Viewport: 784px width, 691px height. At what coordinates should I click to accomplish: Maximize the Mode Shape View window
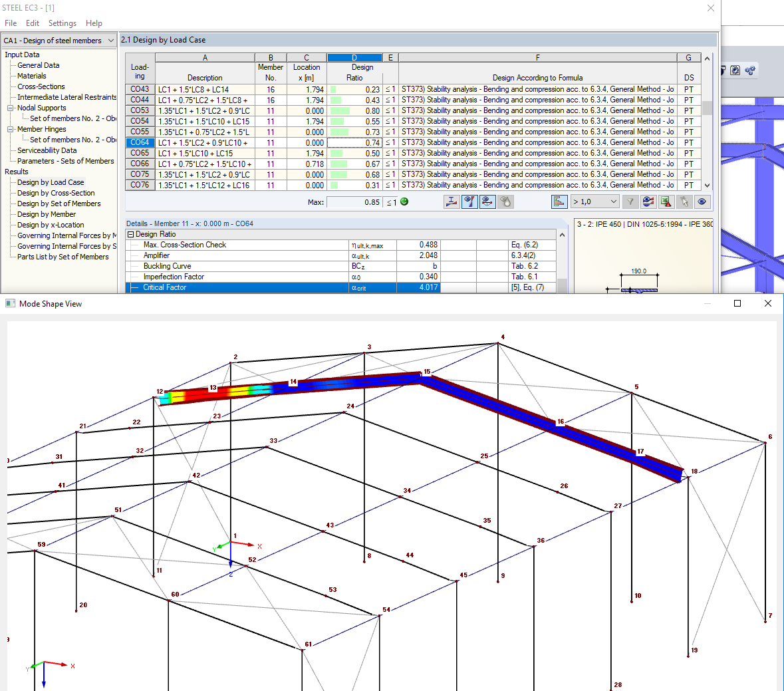737,303
